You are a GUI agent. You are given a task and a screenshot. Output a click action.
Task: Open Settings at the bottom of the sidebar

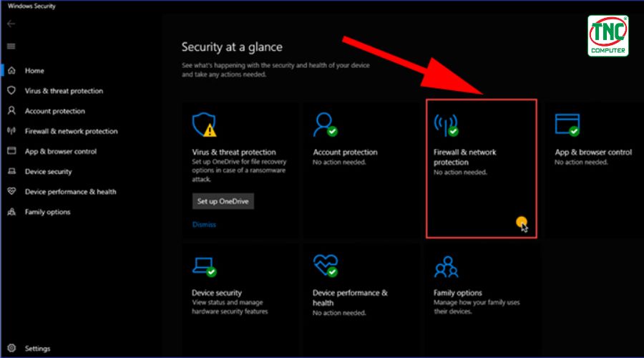click(x=37, y=349)
